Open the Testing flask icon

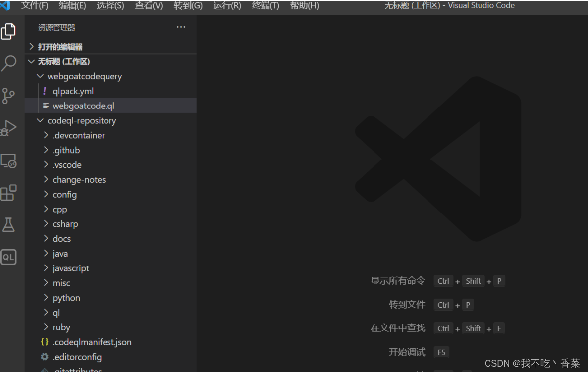tap(8, 224)
